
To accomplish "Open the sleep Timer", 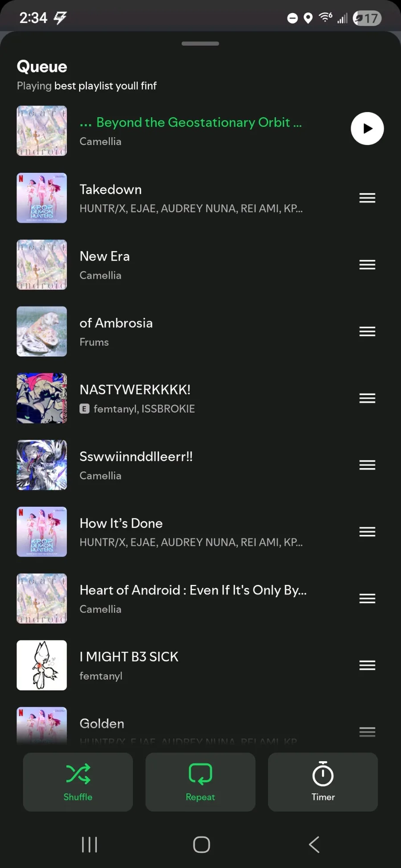I will click(x=323, y=782).
